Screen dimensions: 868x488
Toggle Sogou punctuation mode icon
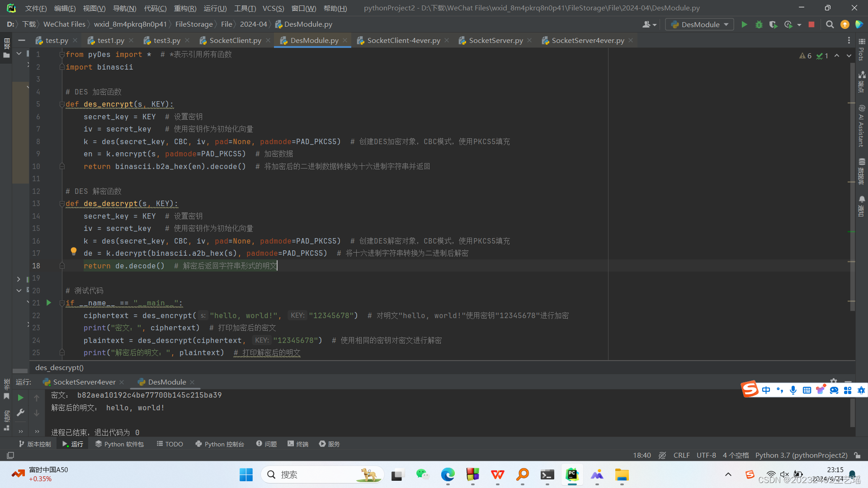coord(779,390)
